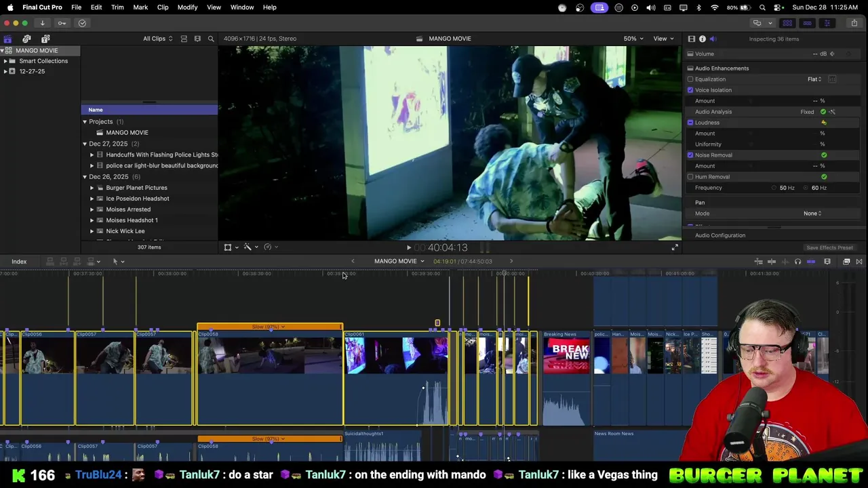This screenshot has height=488, width=868.
Task: Click the timeline Index button
Action: pyautogui.click(x=19, y=262)
